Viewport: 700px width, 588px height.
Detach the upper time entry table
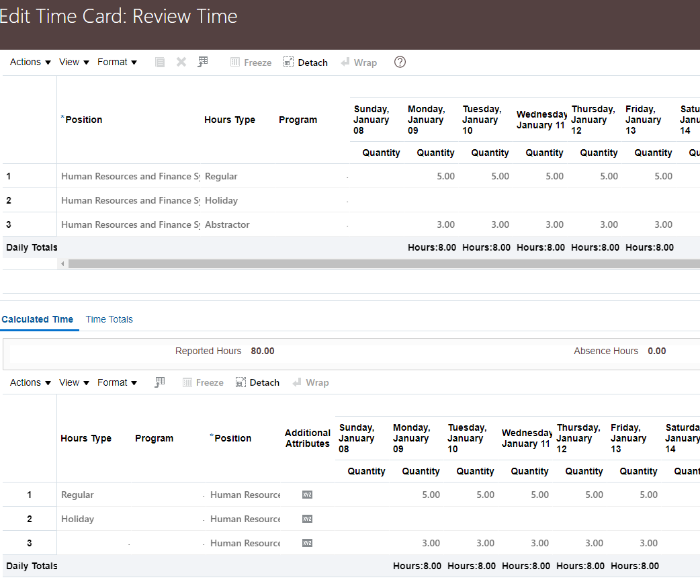click(305, 62)
